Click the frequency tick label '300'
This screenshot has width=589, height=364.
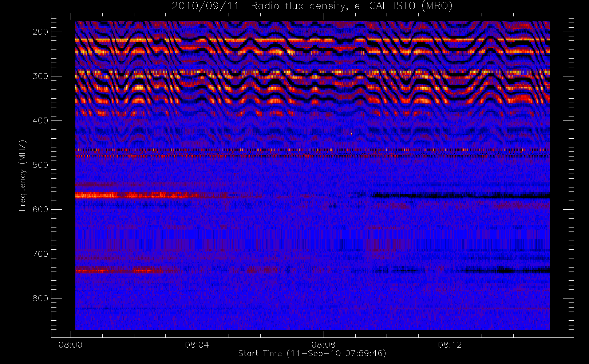[x=40, y=76]
